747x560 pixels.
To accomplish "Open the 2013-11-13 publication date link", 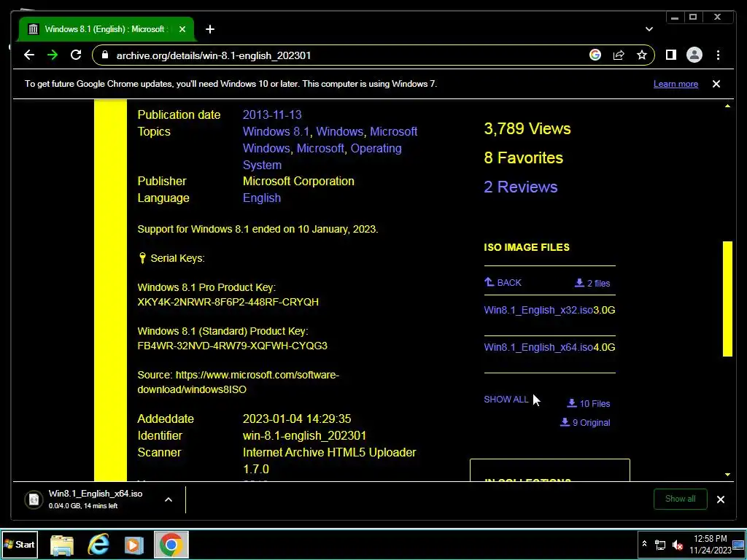I will pos(272,114).
